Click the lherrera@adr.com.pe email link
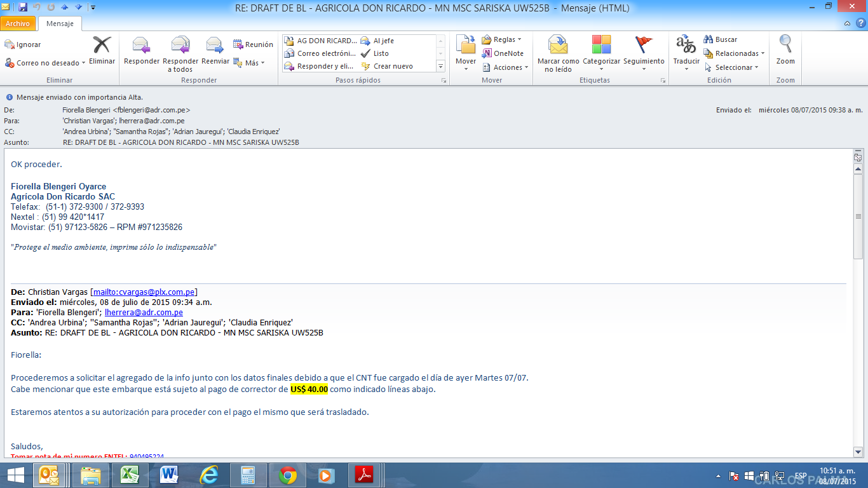The height and width of the screenshot is (488, 868). click(x=144, y=313)
